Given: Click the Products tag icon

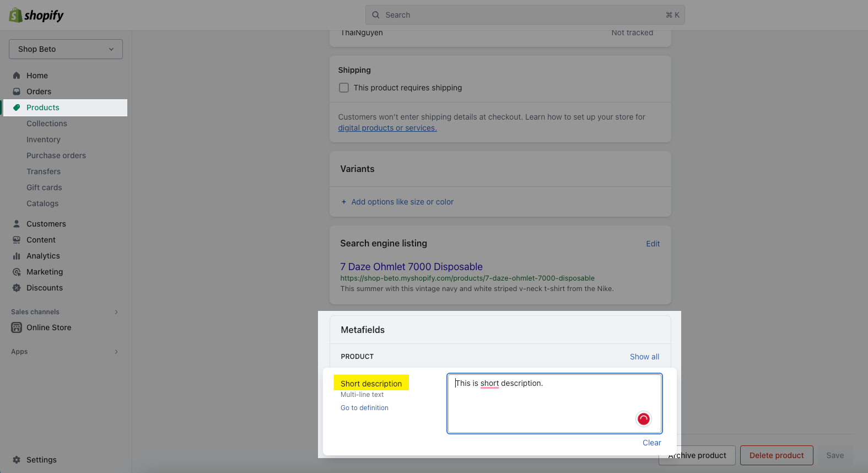Looking at the screenshot, I should tap(17, 108).
